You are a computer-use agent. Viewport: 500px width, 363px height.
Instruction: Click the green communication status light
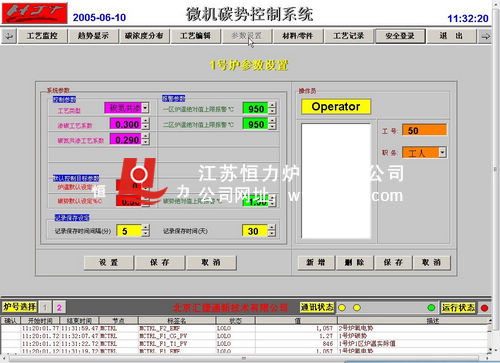[x=431, y=307]
